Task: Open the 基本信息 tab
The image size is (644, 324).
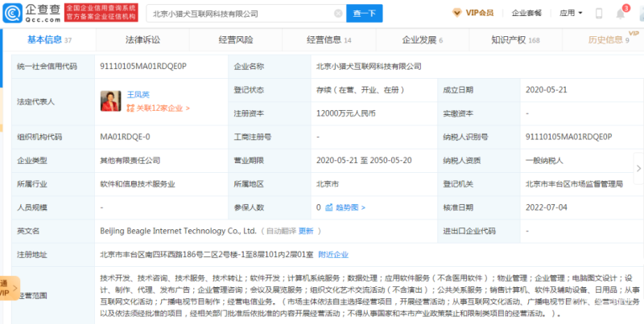Action: pos(49,39)
